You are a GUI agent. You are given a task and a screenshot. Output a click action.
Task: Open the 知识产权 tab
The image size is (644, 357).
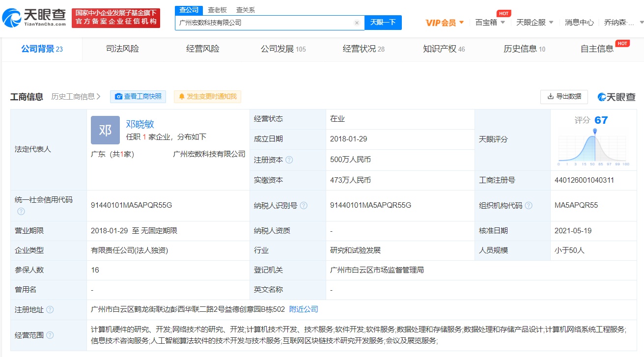444,49
